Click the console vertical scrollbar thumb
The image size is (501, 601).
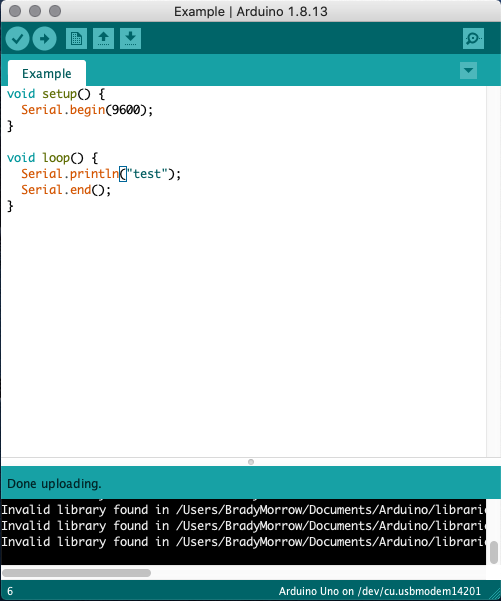point(494,552)
